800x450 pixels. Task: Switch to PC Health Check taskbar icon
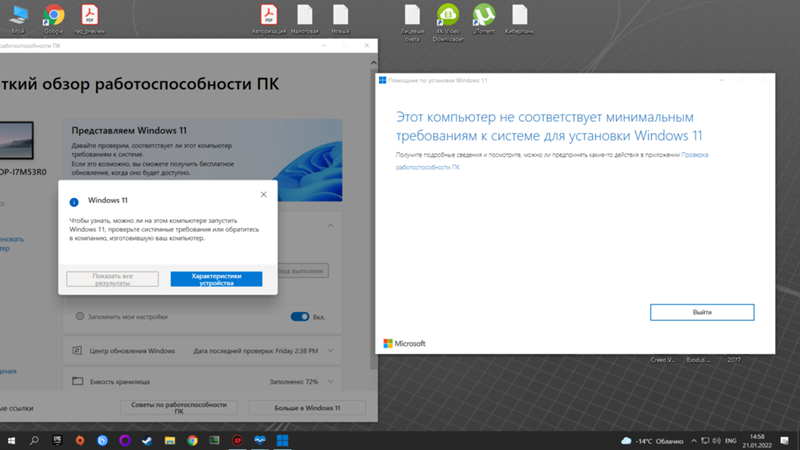pyautogui.click(x=260, y=440)
